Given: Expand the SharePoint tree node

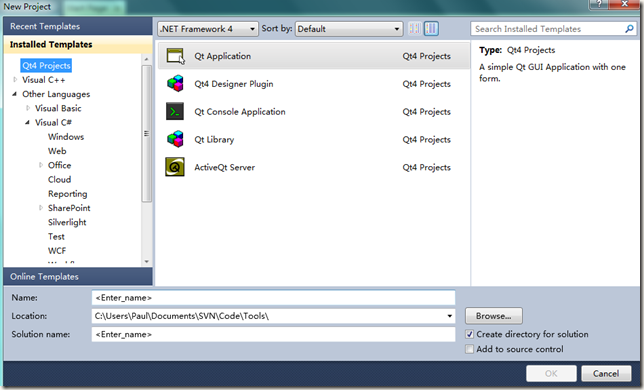Looking at the screenshot, I should (41, 208).
